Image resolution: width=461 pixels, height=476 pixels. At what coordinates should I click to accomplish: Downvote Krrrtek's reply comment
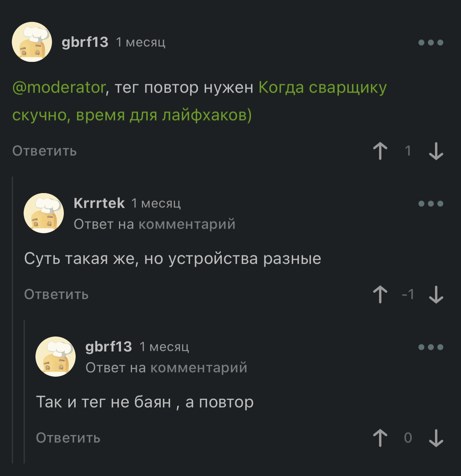pyautogui.click(x=436, y=294)
